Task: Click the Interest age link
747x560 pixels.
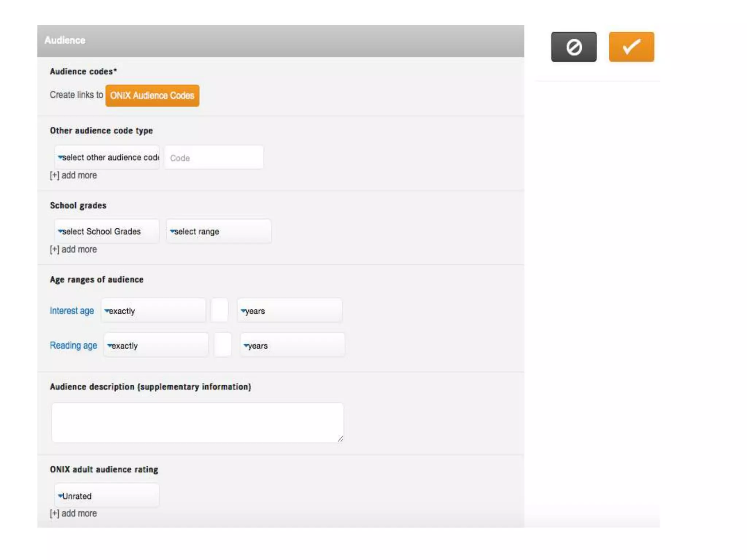Action: [72, 311]
